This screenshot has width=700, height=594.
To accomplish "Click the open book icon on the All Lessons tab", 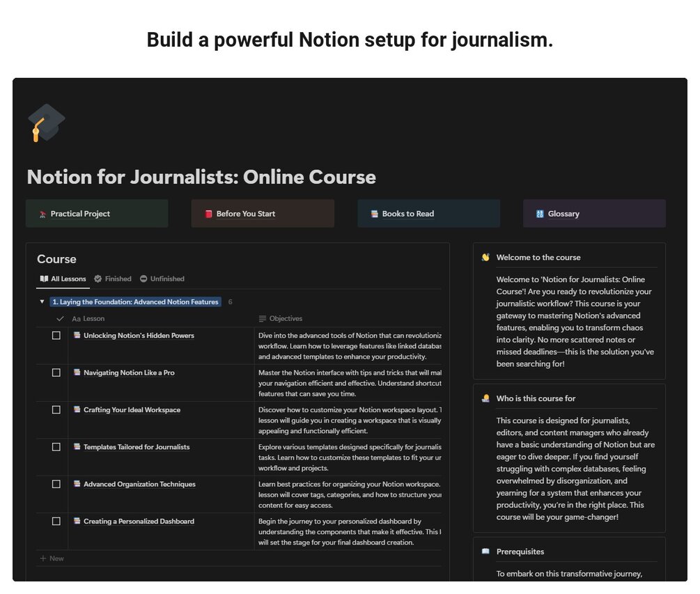I will (x=44, y=279).
